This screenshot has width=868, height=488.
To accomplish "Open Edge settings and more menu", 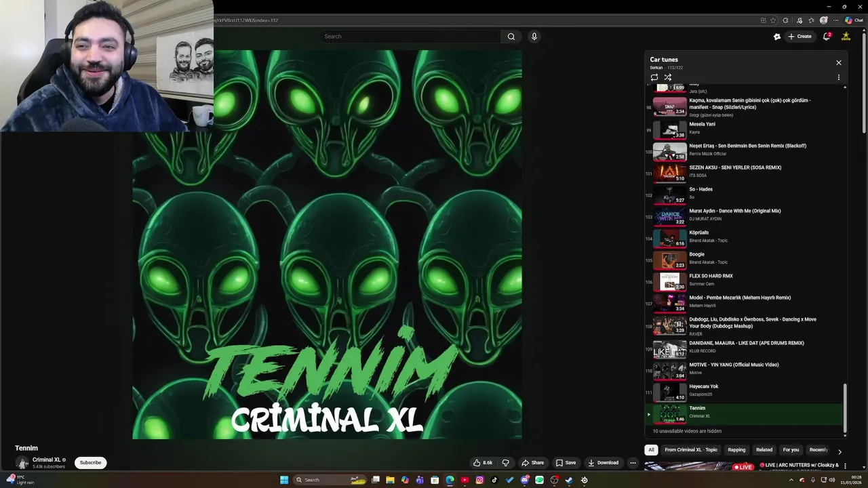I will coord(836,20).
